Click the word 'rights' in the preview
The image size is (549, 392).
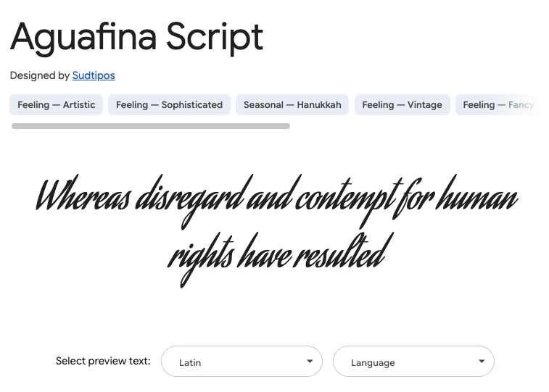200,259
